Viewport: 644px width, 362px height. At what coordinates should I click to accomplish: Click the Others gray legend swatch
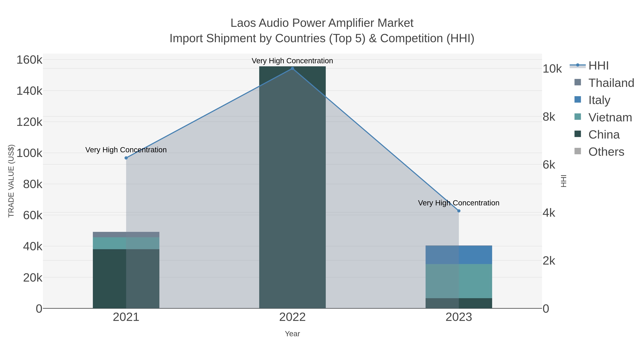point(577,151)
